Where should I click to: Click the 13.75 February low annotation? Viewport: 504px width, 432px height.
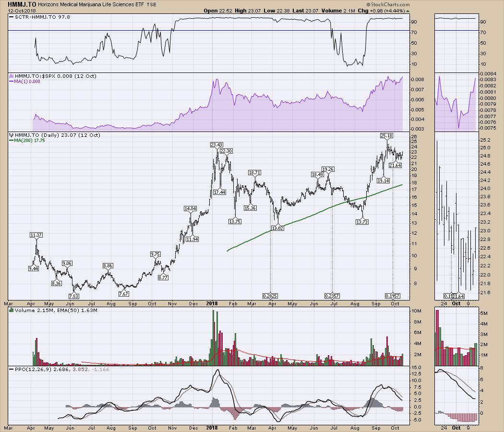(x=235, y=221)
